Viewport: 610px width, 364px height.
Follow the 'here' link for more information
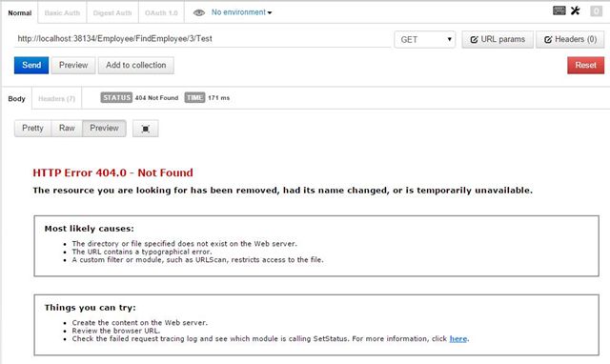pos(457,338)
